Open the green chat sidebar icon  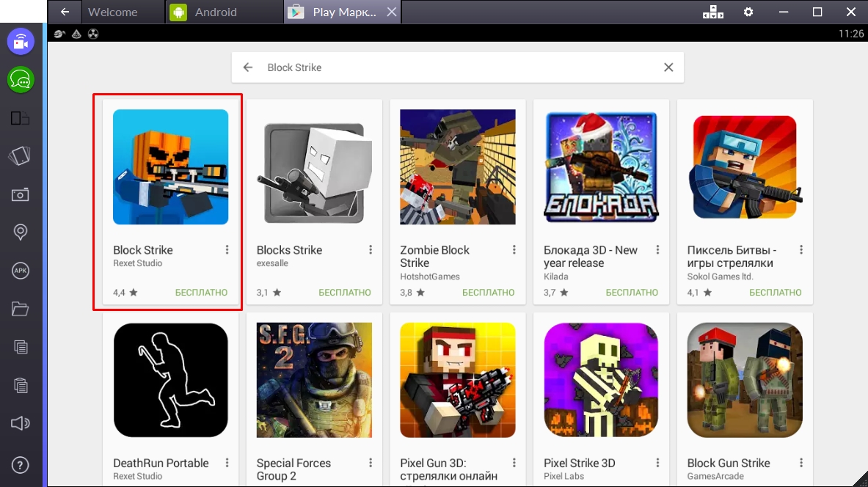(x=21, y=79)
